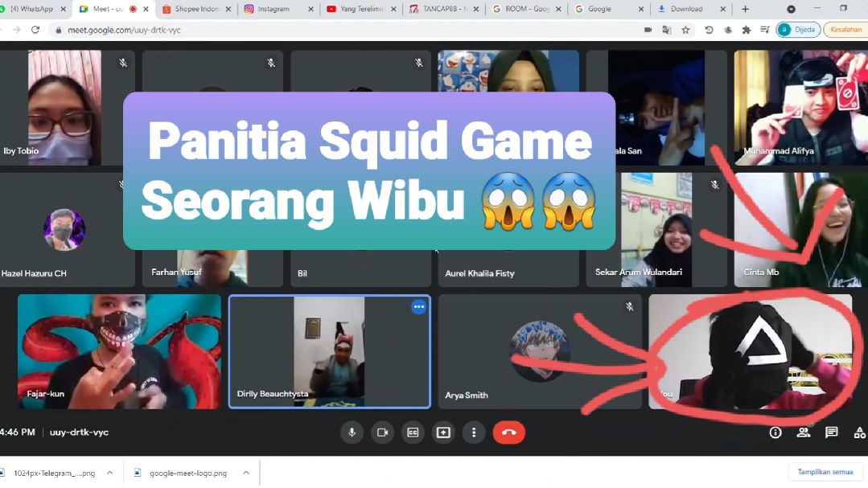Switch to the Instagram tab
The height and width of the screenshot is (488, 868).
click(x=277, y=10)
